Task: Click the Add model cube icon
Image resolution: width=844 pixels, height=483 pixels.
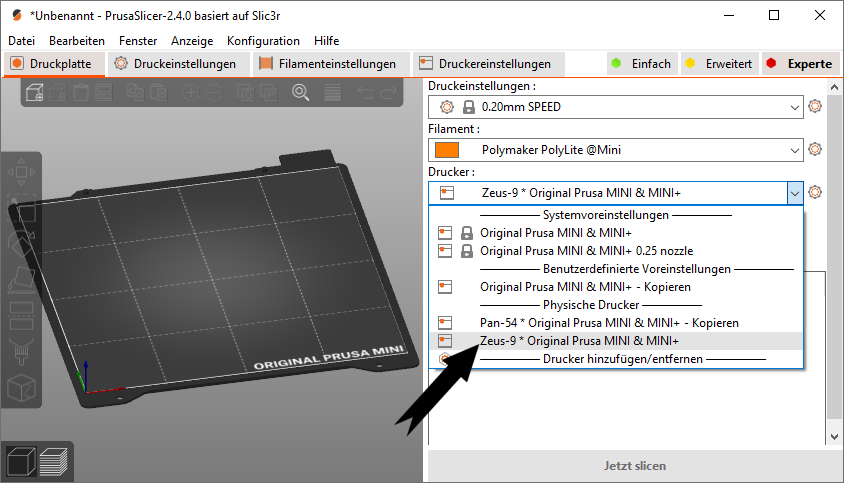Action: (x=34, y=92)
